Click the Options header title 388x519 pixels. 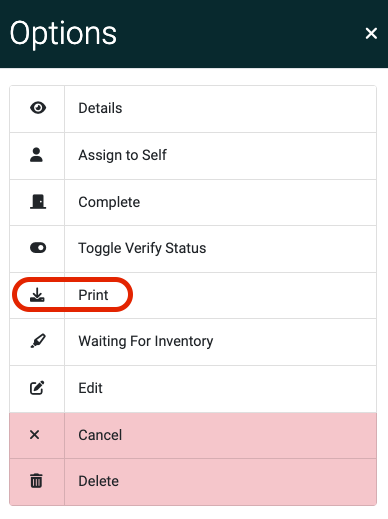63,34
